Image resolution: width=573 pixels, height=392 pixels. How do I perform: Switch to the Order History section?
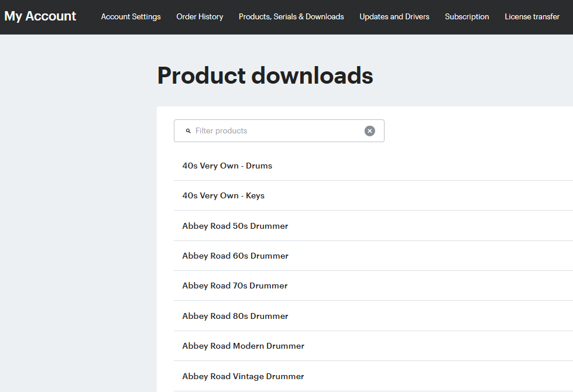[200, 16]
